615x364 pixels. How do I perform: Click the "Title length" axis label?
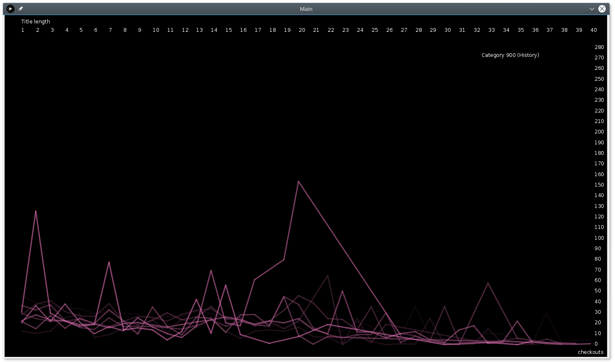pos(36,22)
